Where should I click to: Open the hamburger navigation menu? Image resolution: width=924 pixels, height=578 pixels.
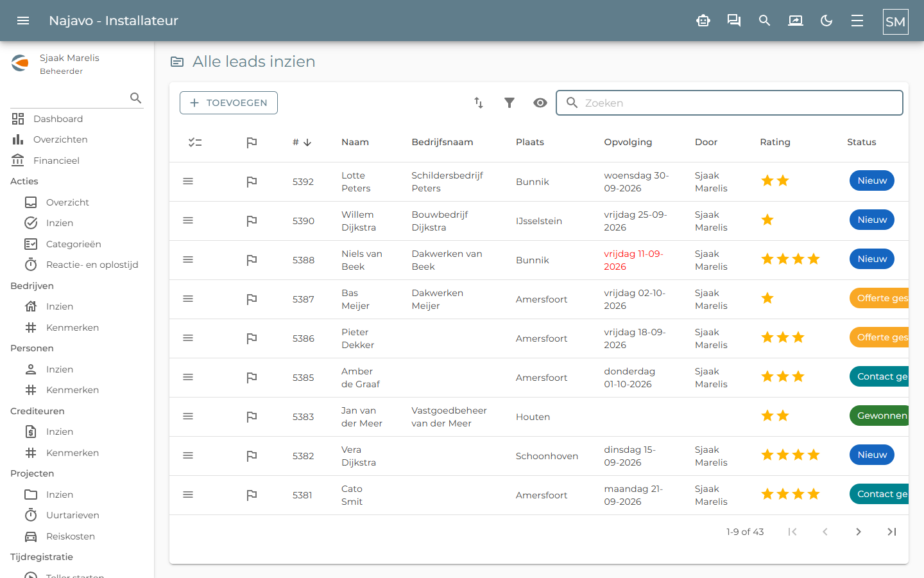[x=23, y=21]
